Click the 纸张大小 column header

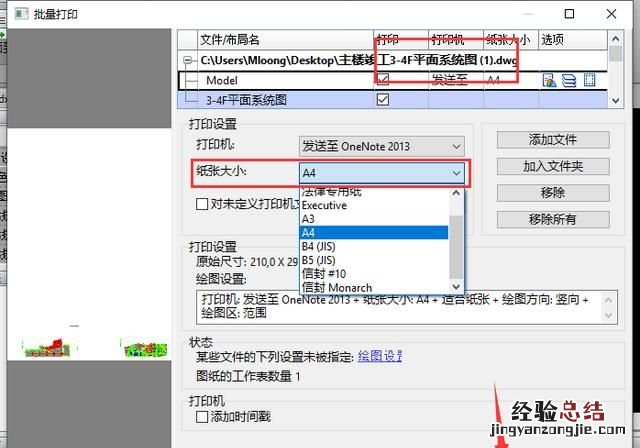tap(511, 40)
